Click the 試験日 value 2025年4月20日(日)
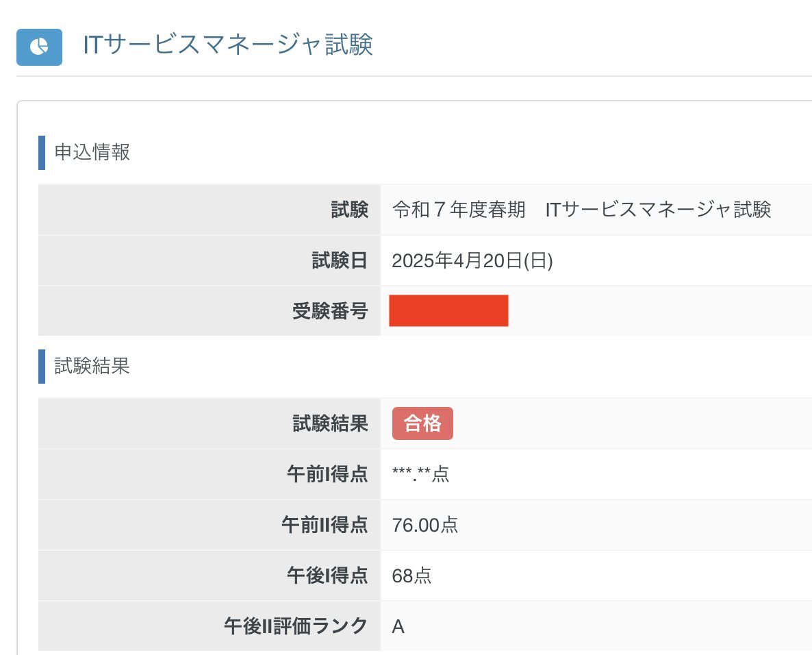This screenshot has width=812, height=655. tap(472, 260)
